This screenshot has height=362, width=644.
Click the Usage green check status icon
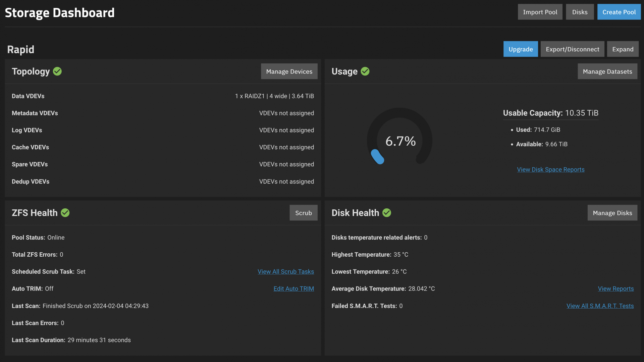[365, 71]
